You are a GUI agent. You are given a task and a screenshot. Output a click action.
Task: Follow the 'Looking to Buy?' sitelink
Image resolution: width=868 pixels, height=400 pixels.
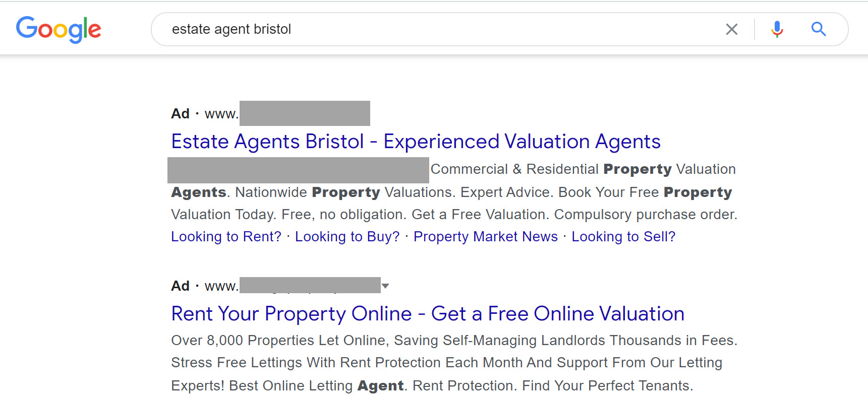(x=347, y=237)
